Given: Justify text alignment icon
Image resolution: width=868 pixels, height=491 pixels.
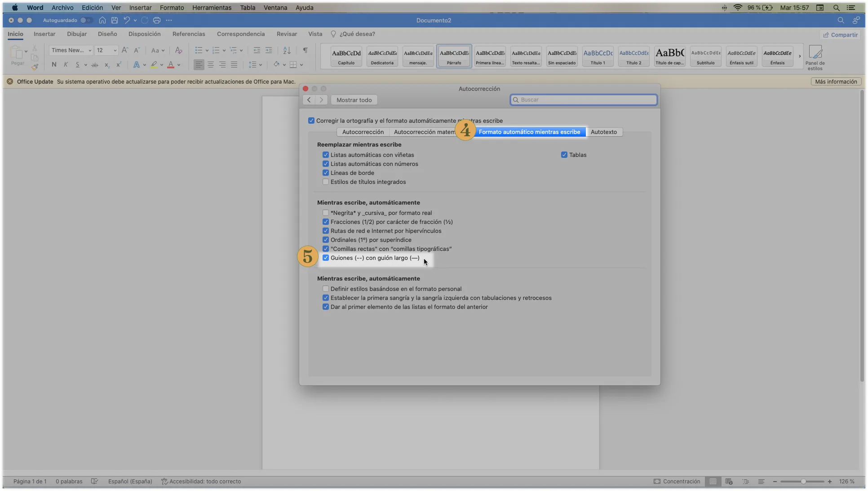Looking at the screenshot, I should (234, 65).
